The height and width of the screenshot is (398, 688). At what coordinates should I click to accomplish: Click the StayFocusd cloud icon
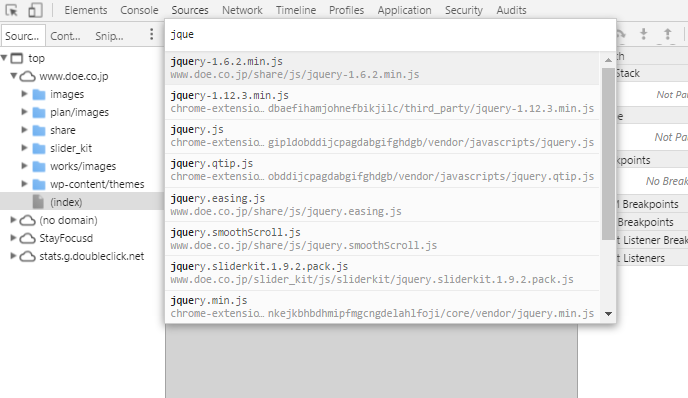click(28, 238)
